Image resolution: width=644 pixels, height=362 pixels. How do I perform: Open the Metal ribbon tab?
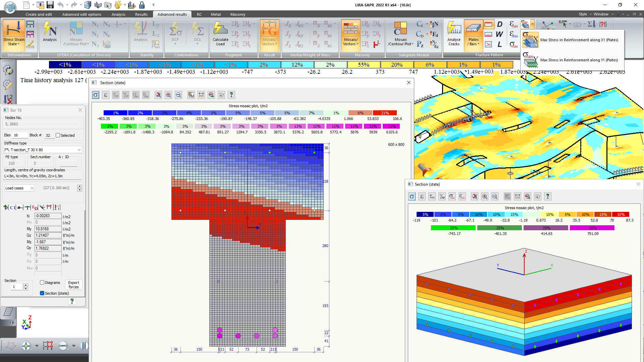(216, 14)
